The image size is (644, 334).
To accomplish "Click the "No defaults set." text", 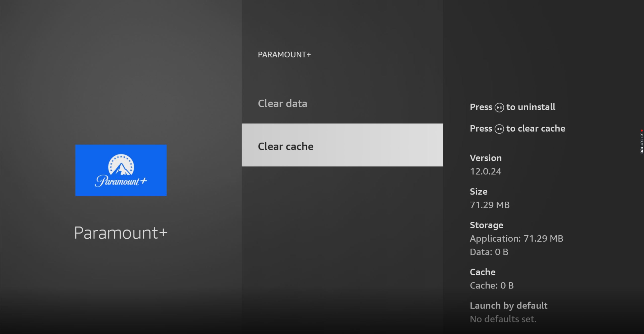I will (503, 319).
